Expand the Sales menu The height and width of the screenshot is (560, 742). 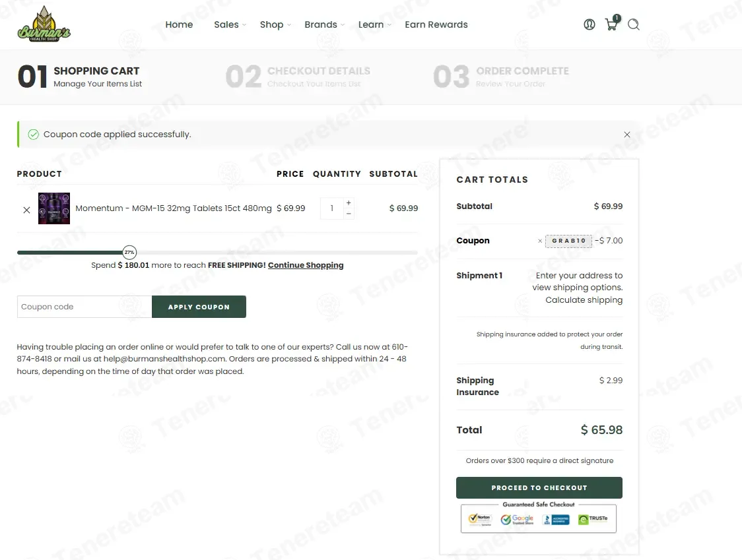pyautogui.click(x=230, y=24)
